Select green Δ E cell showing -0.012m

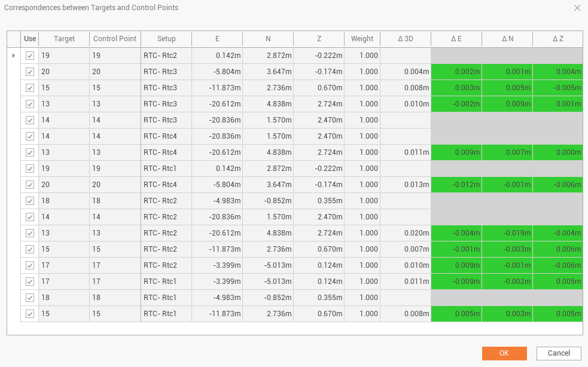pyautogui.click(x=456, y=185)
